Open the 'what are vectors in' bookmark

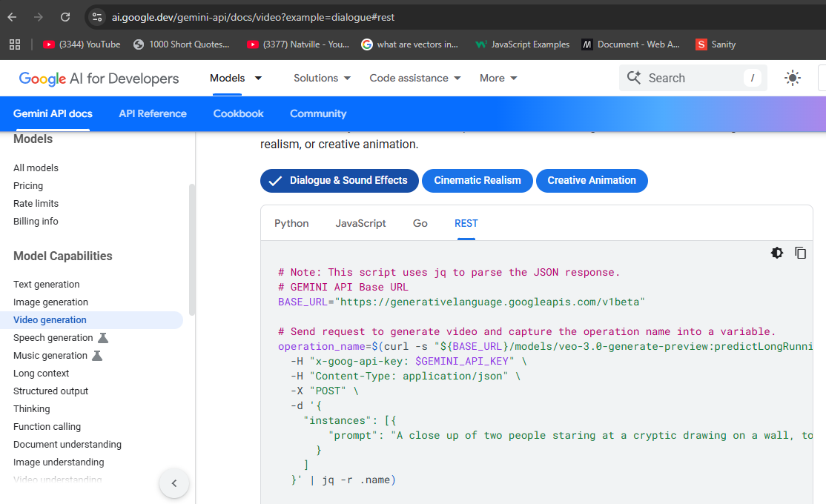(410, 44)
